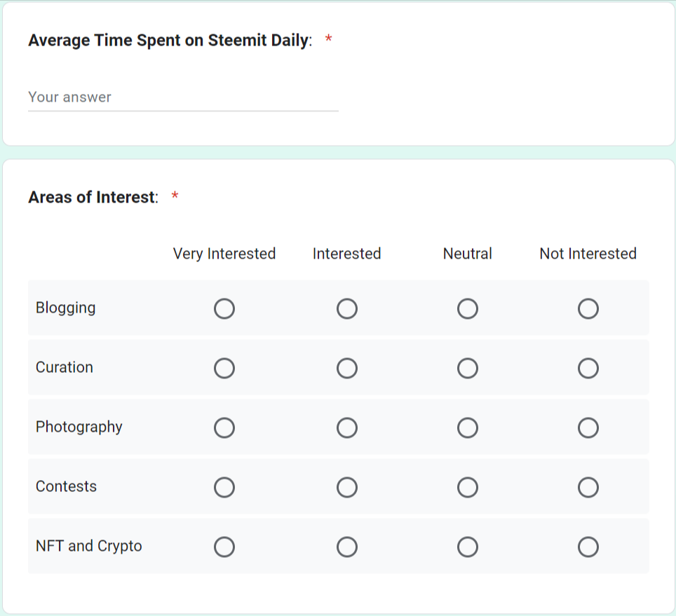Choose Neutral for NFT and Crypto

point(468,547)
